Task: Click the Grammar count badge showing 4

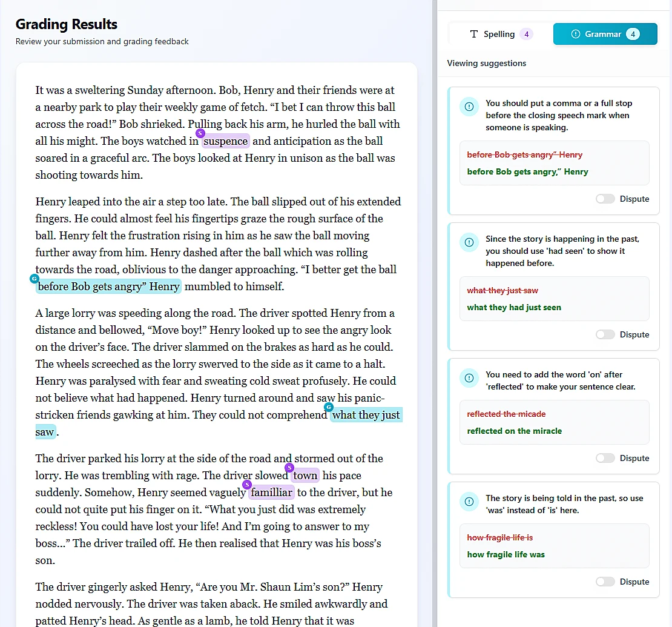Action: point(633,35)
